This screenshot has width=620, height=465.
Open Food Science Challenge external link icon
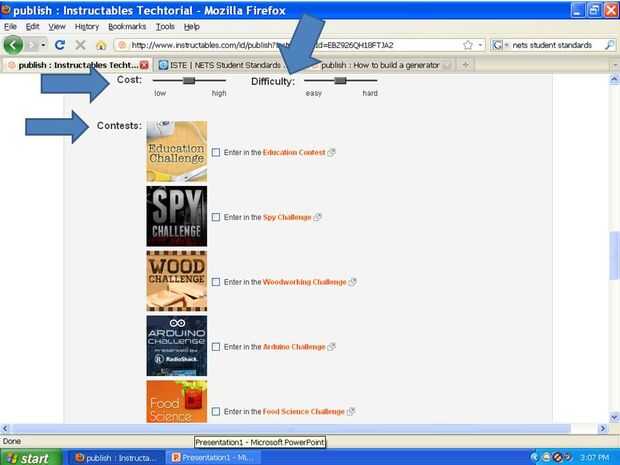click(350, 412)
